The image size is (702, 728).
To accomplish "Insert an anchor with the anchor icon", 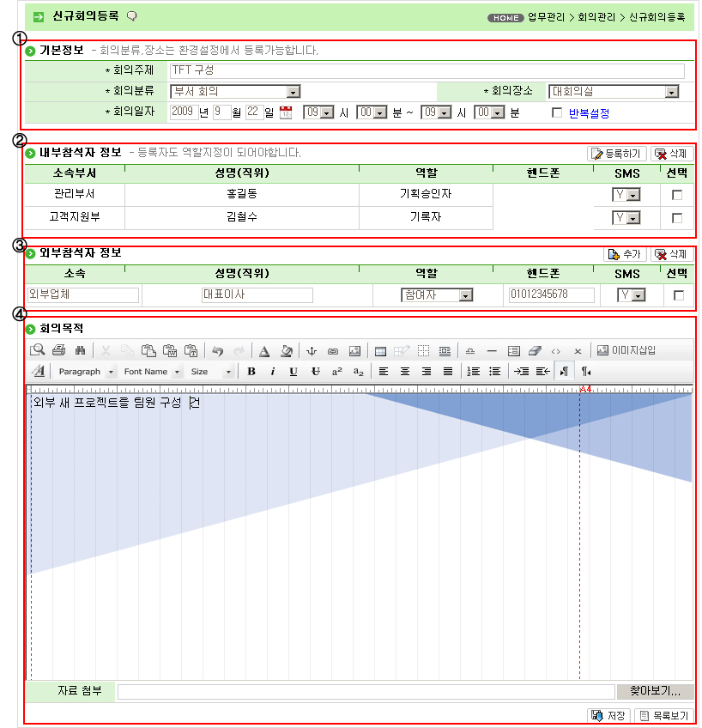I will coord(312,350).
